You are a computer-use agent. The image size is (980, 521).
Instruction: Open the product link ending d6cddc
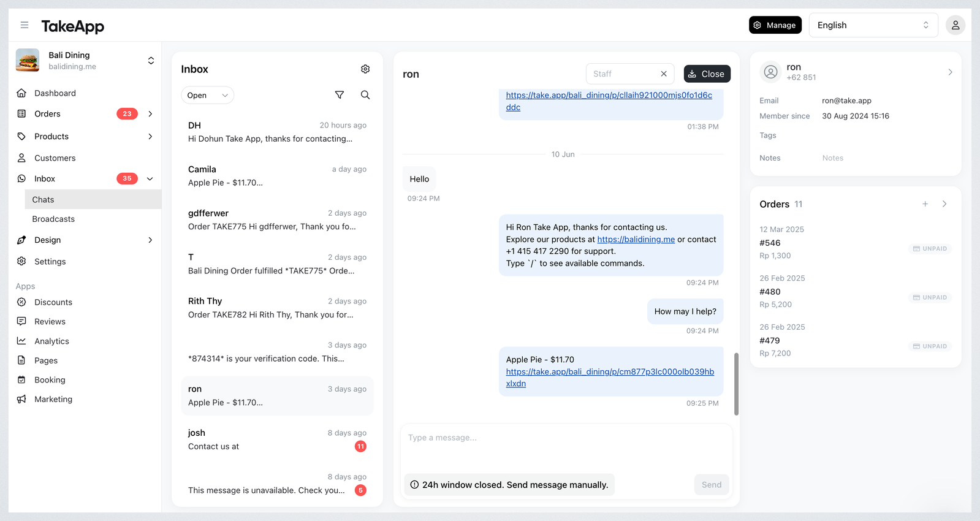coord(609,101)
